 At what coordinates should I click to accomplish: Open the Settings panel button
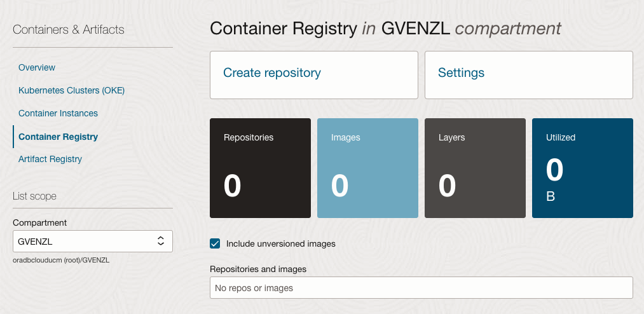[528, 75]
